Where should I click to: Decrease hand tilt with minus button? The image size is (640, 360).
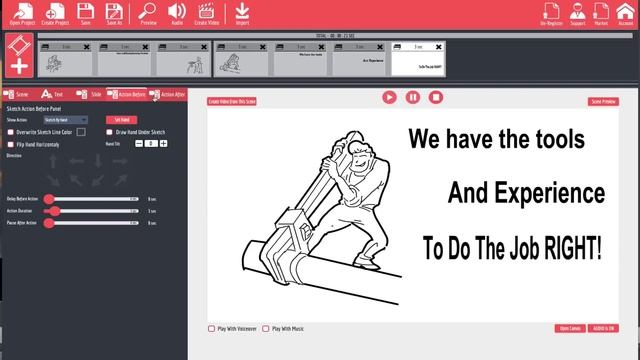(x=139, y=143)
